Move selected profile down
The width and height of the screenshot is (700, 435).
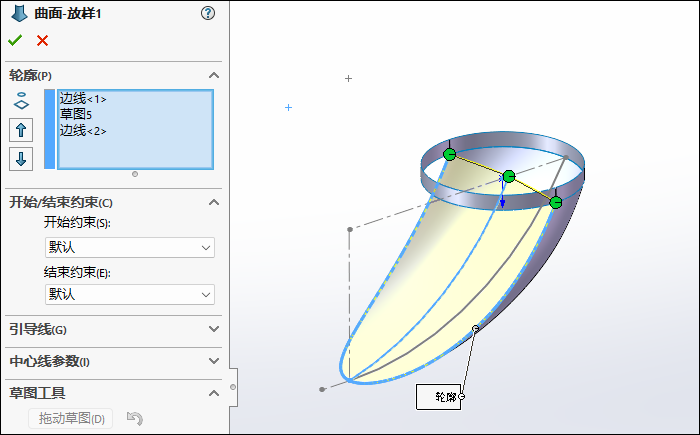coord(21,159)
